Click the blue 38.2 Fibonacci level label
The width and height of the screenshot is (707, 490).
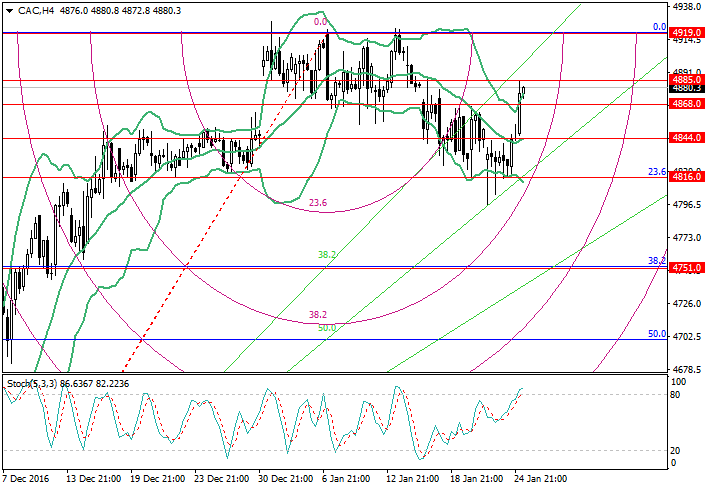pos(657,261)
